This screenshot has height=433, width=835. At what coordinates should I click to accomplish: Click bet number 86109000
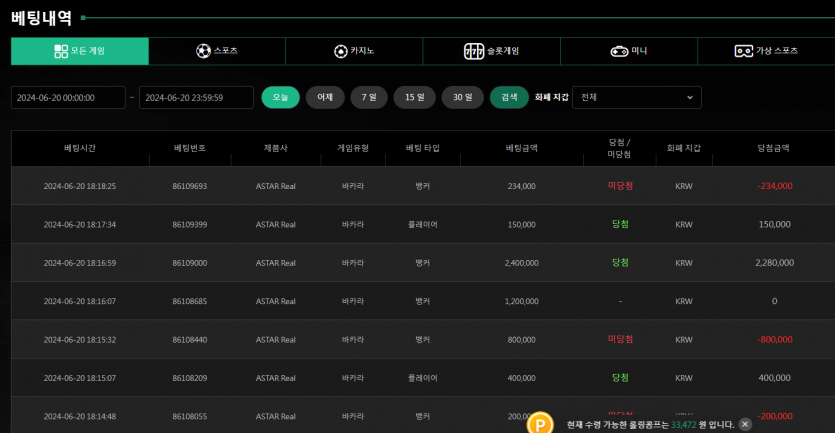coord(190,263)
